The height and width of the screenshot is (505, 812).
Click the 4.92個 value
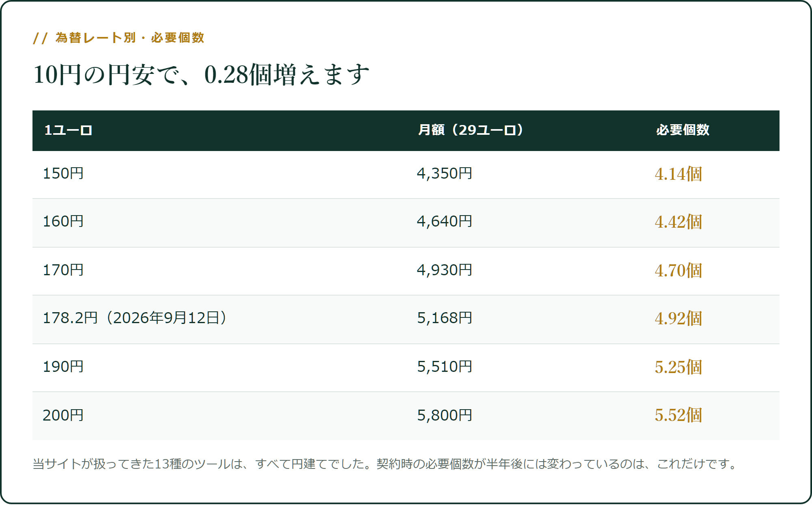[x=678, y=319]
